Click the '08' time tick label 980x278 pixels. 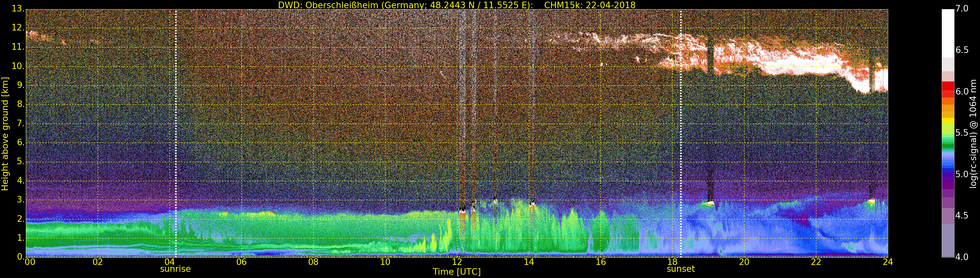click(x=314, y=262)
